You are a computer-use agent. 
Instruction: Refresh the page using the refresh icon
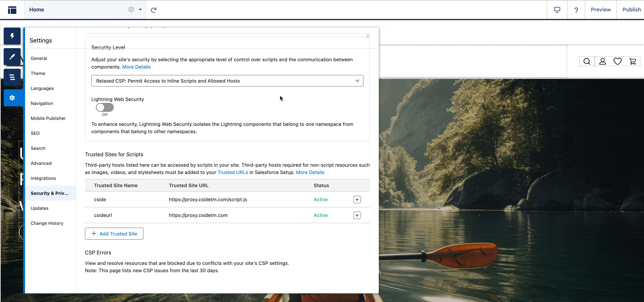pos(153,10)
